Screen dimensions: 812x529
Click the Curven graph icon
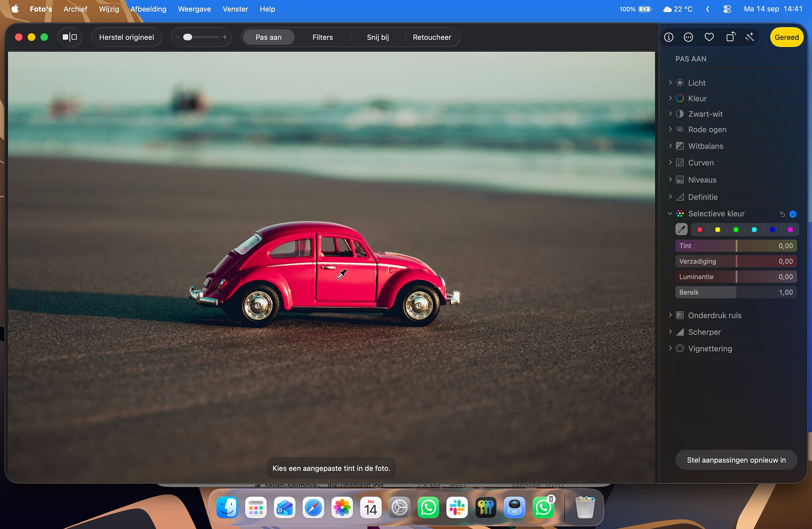coord(680,163)
